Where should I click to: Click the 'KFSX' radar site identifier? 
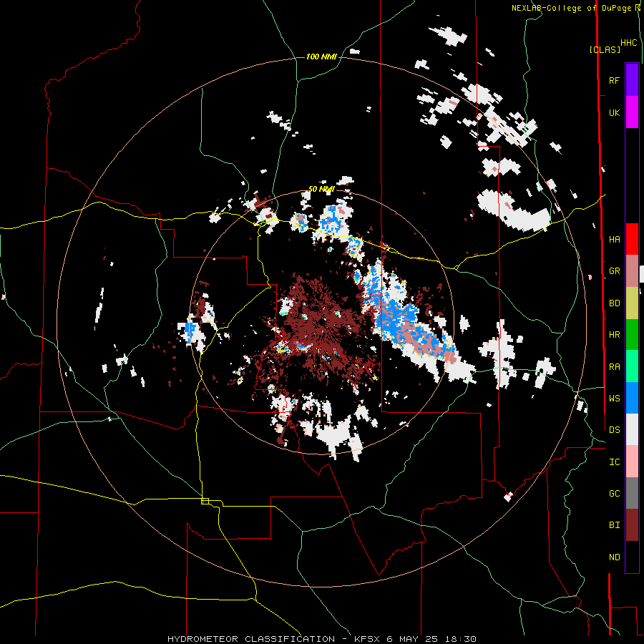[369, 639]
